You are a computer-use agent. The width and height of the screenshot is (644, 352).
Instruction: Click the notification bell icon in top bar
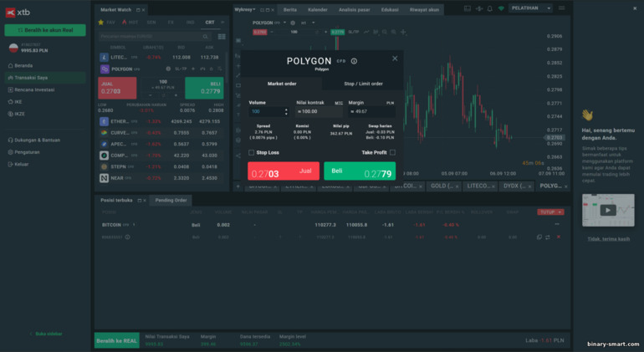488,8
